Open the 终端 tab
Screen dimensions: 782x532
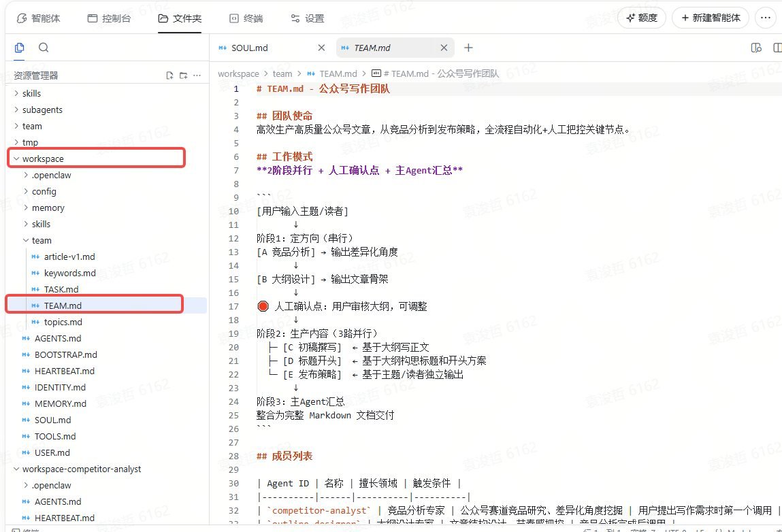[246, 18]
